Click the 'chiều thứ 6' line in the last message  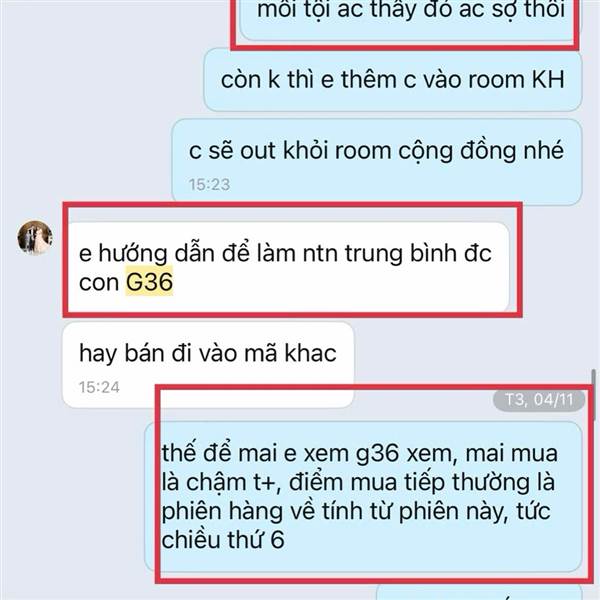coord(223,540)
